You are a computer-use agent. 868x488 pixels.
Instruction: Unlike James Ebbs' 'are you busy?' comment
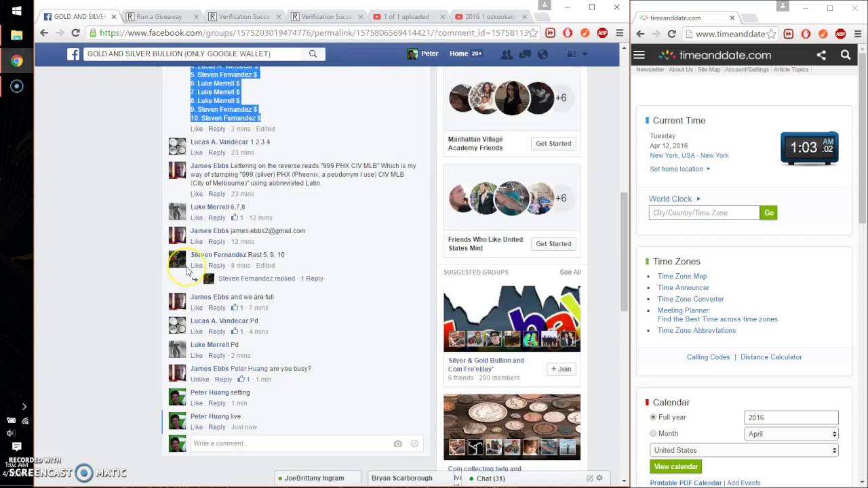(200, 380)
